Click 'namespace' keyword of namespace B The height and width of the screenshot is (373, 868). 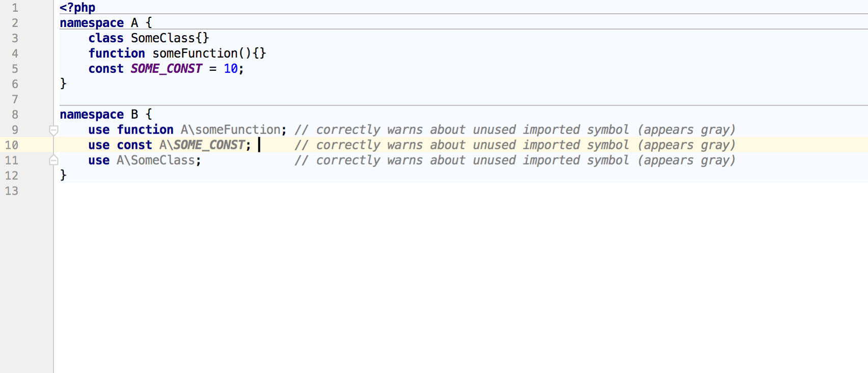point(92,115)
